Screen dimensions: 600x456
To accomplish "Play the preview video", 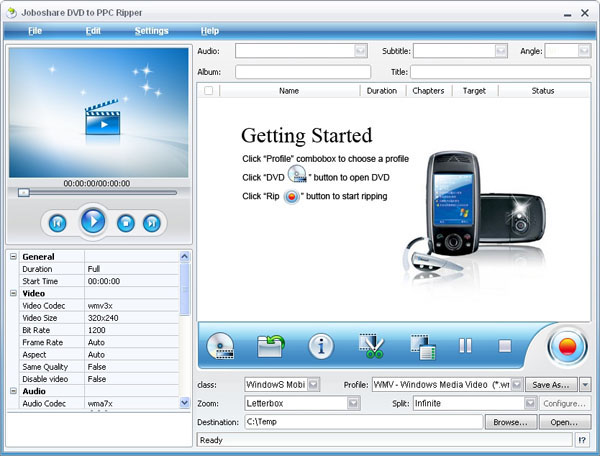I will click(x=93, y=221).
